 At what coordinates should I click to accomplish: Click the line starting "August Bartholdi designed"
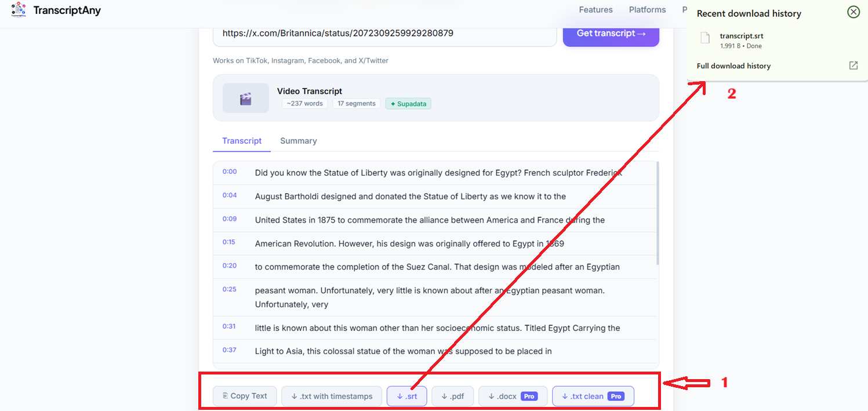point(411,197)
